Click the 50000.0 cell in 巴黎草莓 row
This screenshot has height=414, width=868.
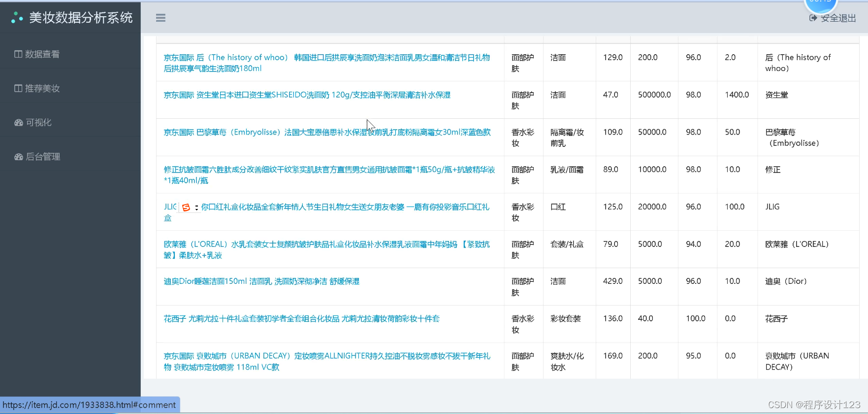click(x=652, y=132)
